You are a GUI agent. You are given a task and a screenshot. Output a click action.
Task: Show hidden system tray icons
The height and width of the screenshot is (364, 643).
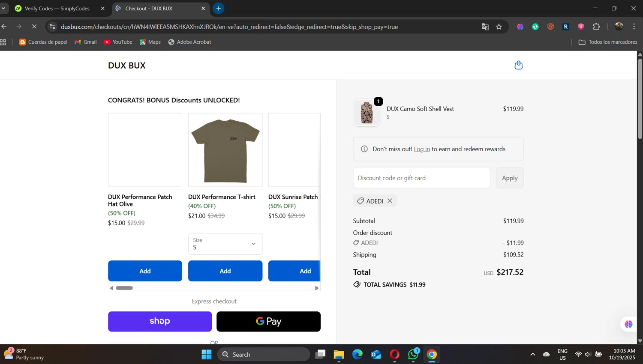532,355
